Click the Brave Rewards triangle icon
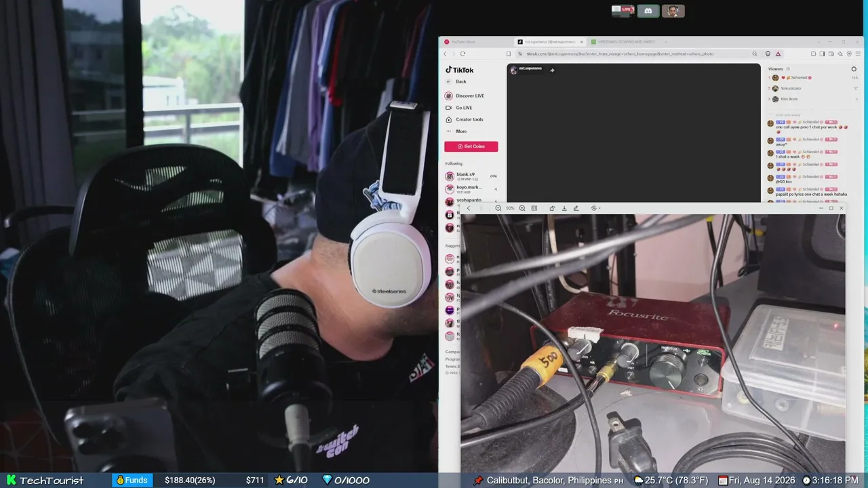868x488 pixels. coord(778,54)
